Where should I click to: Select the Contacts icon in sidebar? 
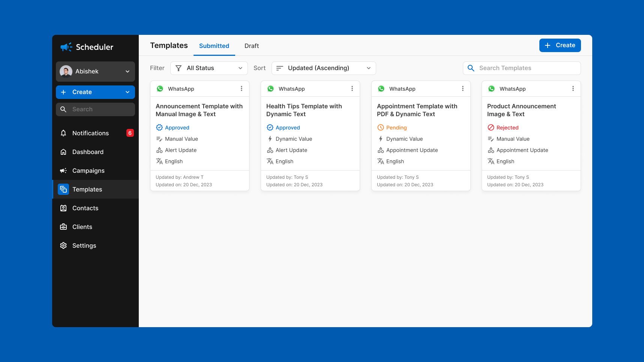pos(63,208)
